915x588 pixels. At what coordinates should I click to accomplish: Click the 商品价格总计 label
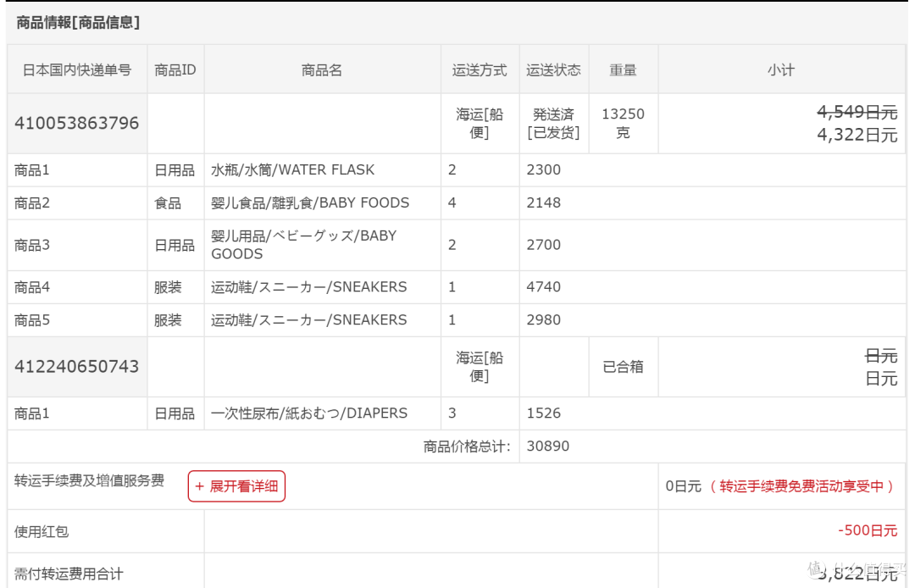point(467,447)
